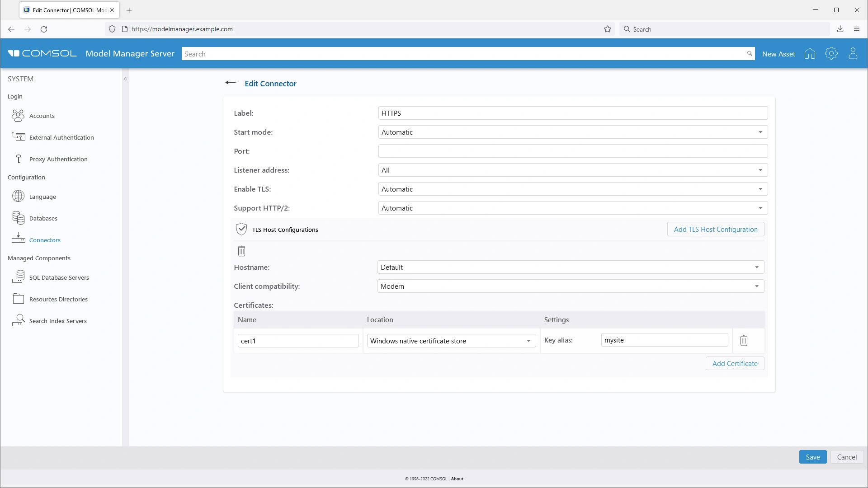Delete the TLS host configuration
Screen dimensions: 868x488
point(241,251)
